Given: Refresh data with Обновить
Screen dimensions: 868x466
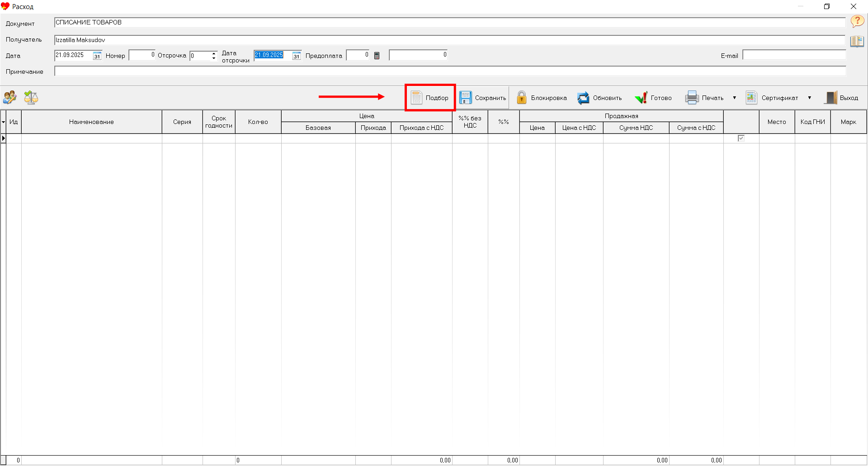Looking at the screenshot, I should click(x=599, y=98).
